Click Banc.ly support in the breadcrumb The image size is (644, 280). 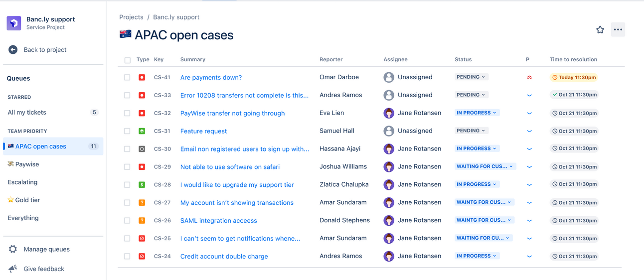point(176,17)
